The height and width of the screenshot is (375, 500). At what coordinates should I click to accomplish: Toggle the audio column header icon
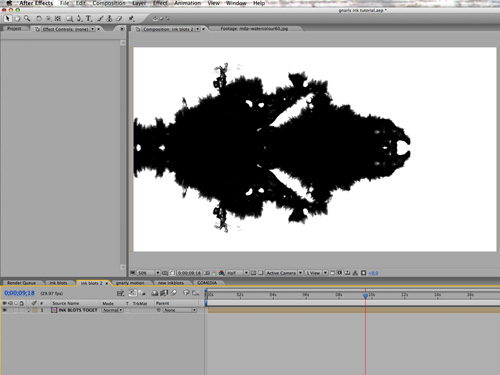coord(10,303)
